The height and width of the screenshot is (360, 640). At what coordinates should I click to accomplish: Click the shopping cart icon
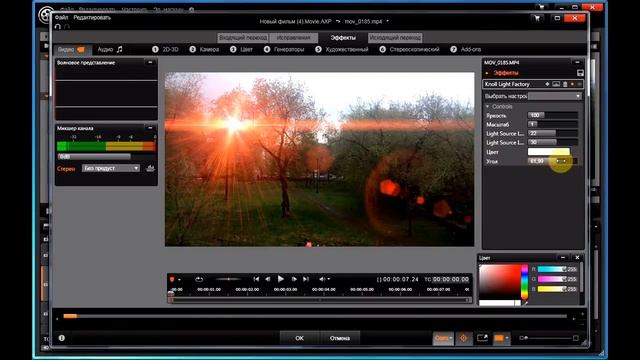pyautogui.click(x=537, y=18)
